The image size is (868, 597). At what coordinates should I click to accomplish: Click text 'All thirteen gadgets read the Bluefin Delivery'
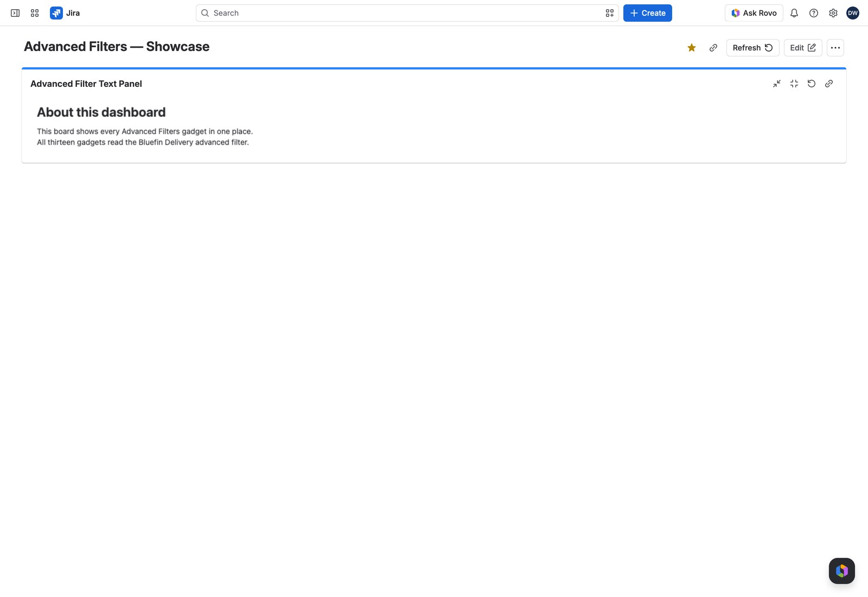[115, 142]
